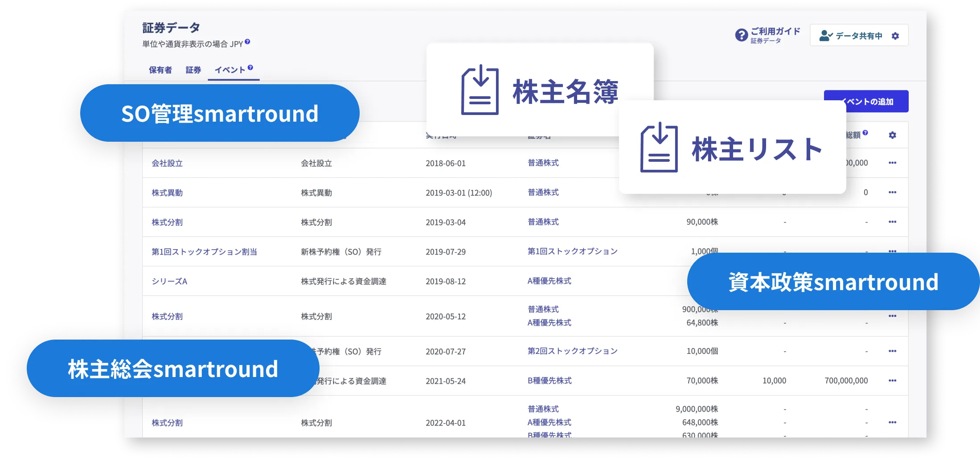Open the 株式分割 event dated 2022-04-01
Viewport: 980px width, 459px height.
[167, 422]
